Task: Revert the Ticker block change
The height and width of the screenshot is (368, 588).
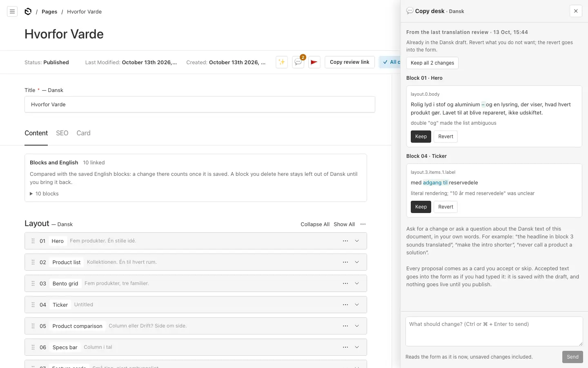Action: point(445,207)
